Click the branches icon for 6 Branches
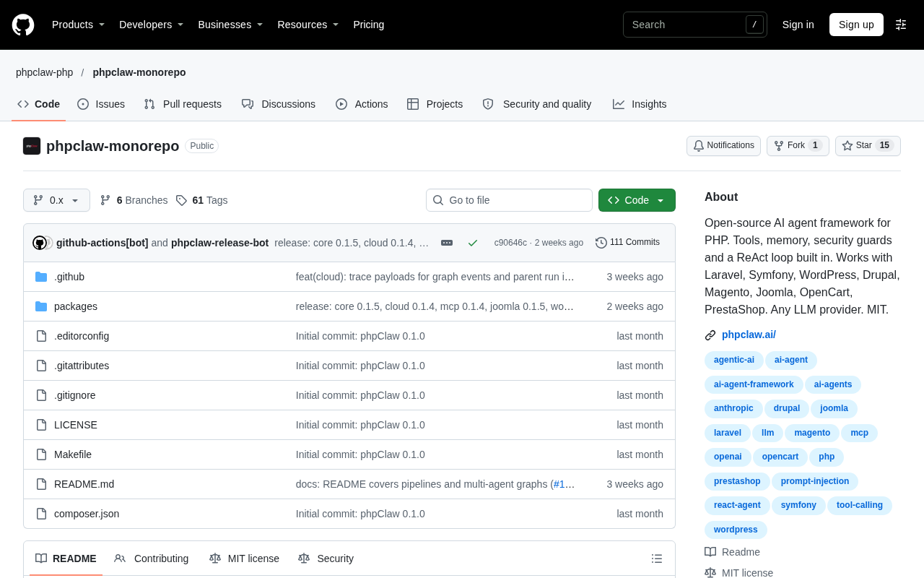The image size is (924, 578). 105,200
